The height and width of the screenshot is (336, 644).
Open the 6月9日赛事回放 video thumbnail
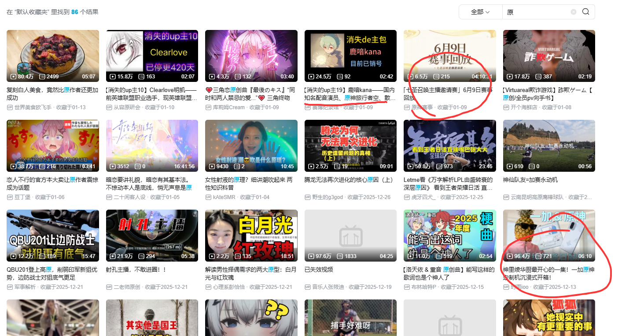449,55
